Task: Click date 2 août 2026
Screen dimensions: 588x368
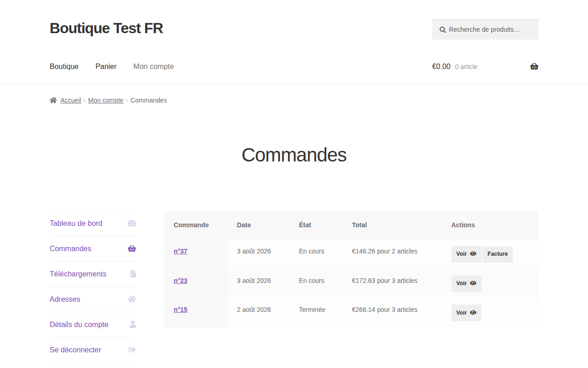Action: coord(254,310)
